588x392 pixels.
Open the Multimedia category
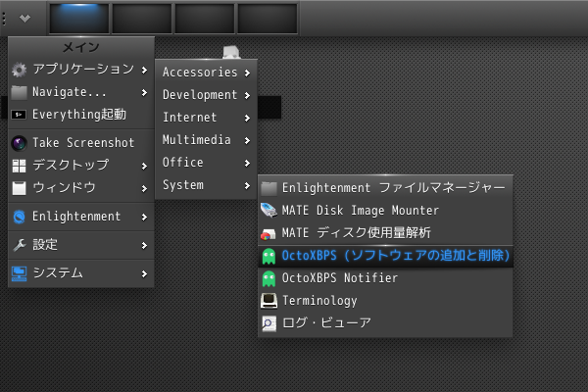click(x=206, y=140)
